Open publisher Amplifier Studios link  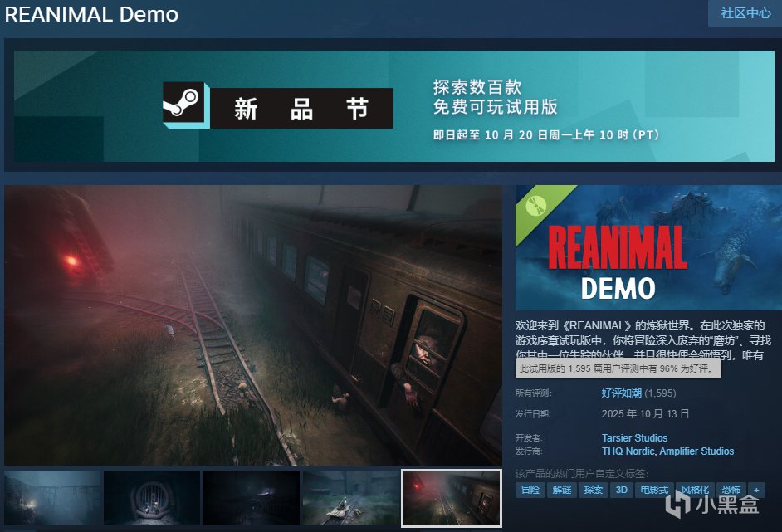696,451
